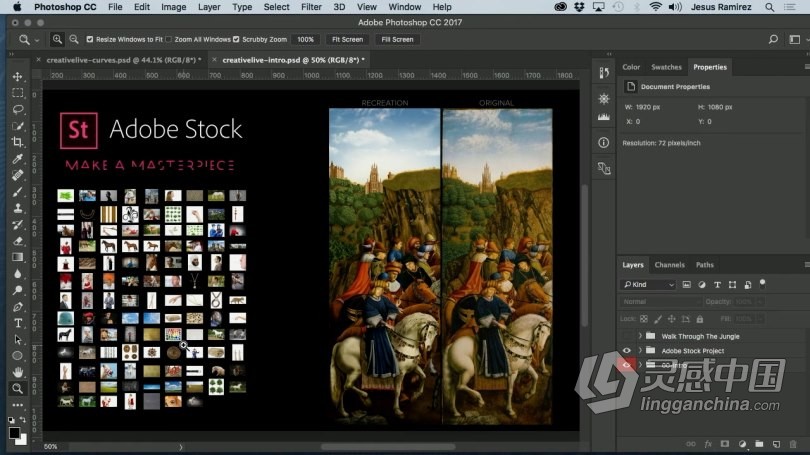This screenshot has width=810, height=455.
Task: Toggle layer filtering on/off switch
Action: coord(762,284)
